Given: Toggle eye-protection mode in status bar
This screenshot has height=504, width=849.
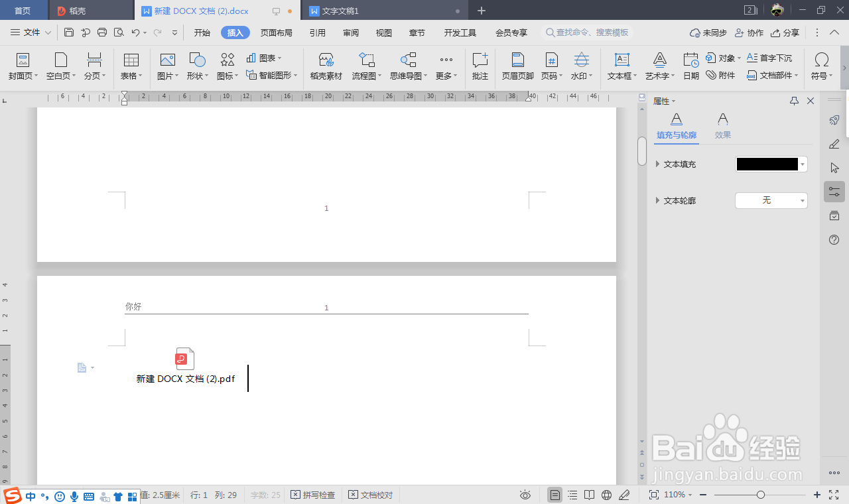Looking at the screenshot, I should click(x=525, y=495).
